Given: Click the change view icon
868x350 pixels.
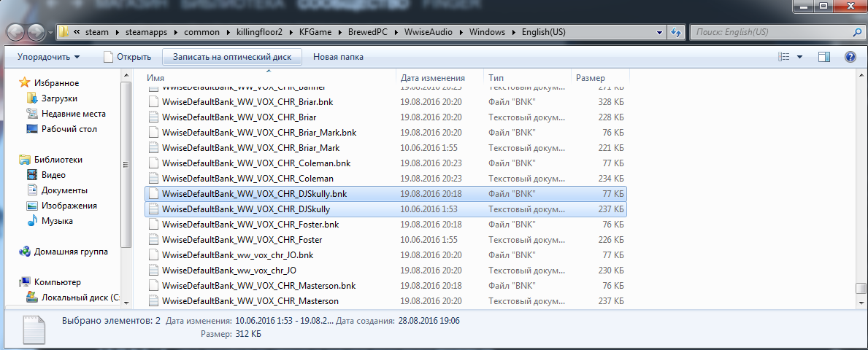Looking at the screenshot, I should click(x=783, y=57).
